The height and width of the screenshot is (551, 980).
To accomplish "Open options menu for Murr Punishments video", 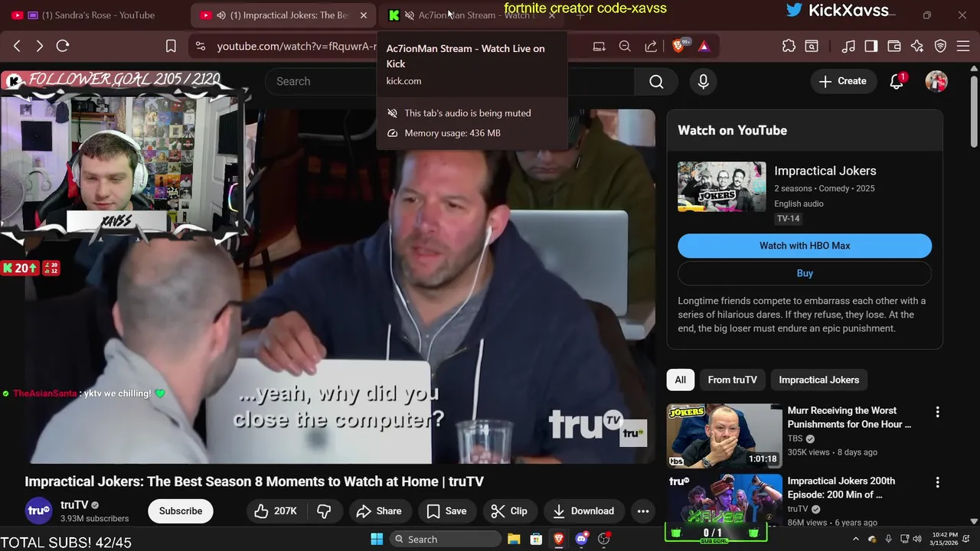I will 937,412.
